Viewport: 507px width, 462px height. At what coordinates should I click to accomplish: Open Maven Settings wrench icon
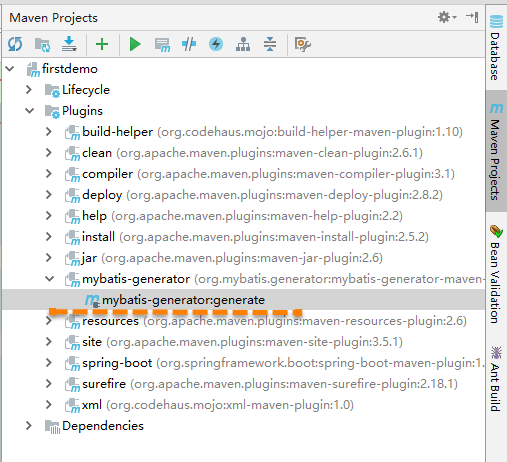(303, 44)
